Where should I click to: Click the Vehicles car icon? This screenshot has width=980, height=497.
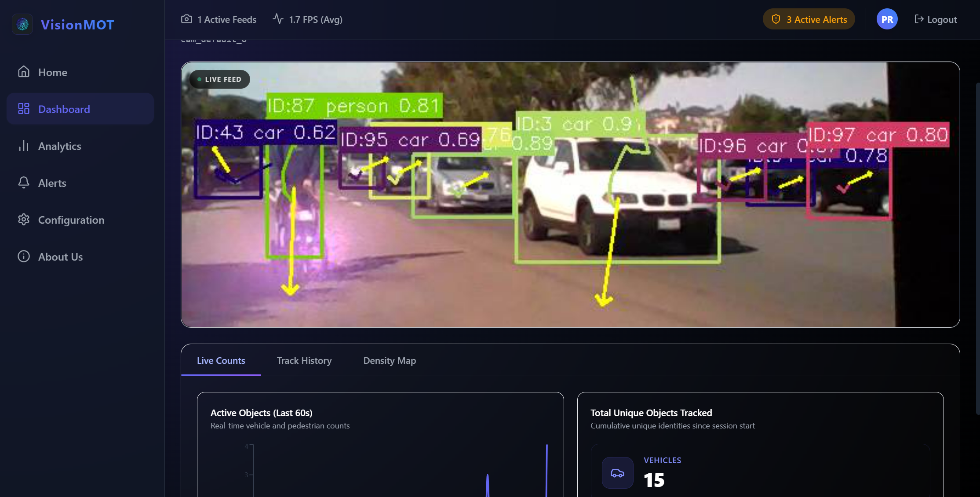(x=617, y=473)
